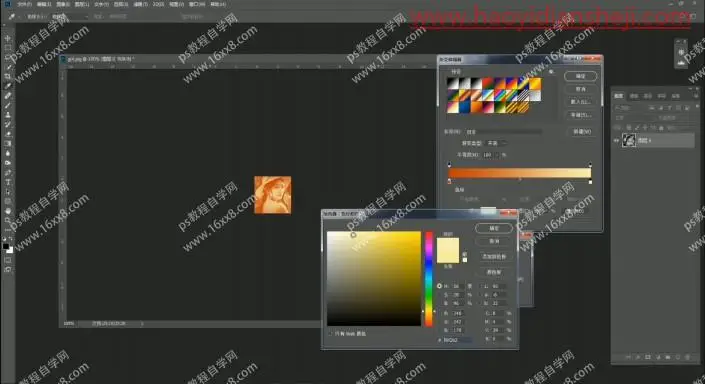Click the add layer mask icon
This screenshot has width=705, height=384.
[648, 357]
